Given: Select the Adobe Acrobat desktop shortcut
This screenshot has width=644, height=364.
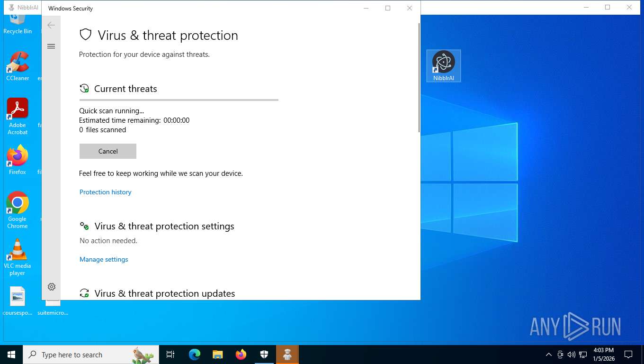Looking at the screenshot, I should (18, 117).
